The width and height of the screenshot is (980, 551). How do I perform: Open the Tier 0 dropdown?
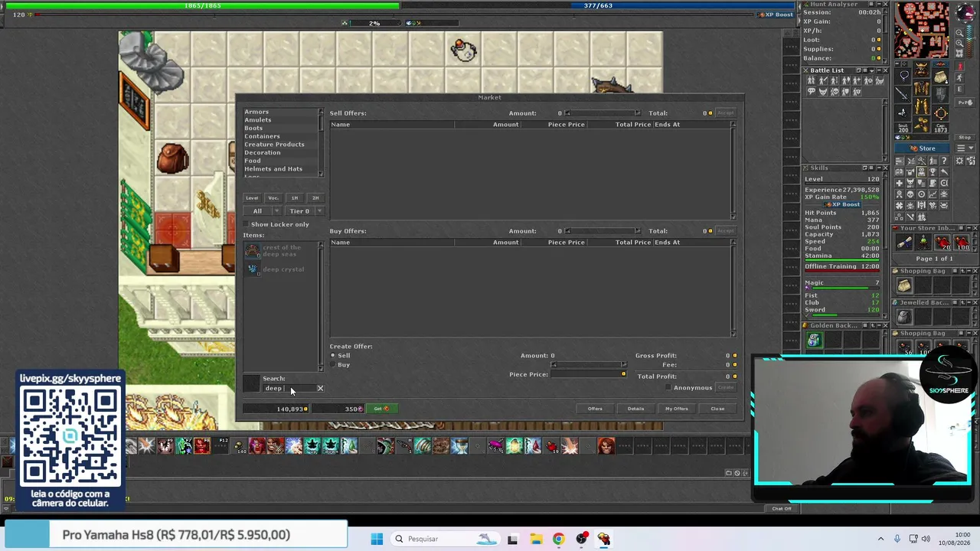304,211
